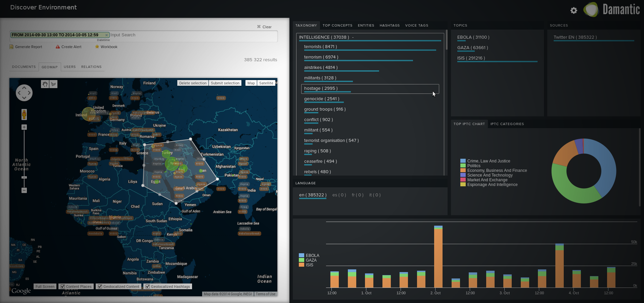Open the Entities tab
644x303 pixels.
[366, 26]
